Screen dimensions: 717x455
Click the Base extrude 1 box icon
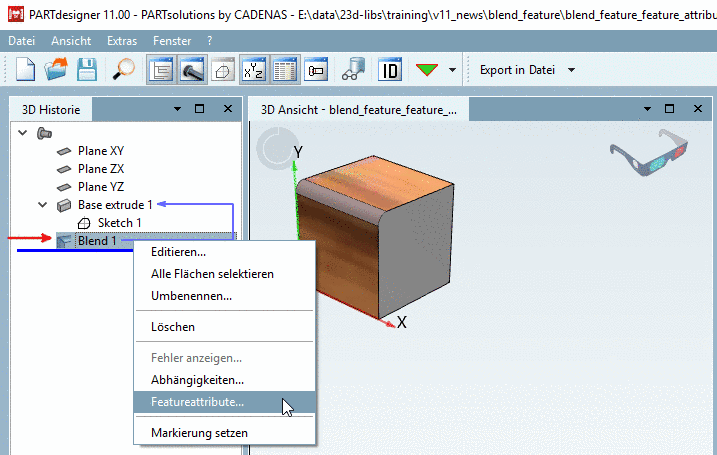(x=64, y=205)
